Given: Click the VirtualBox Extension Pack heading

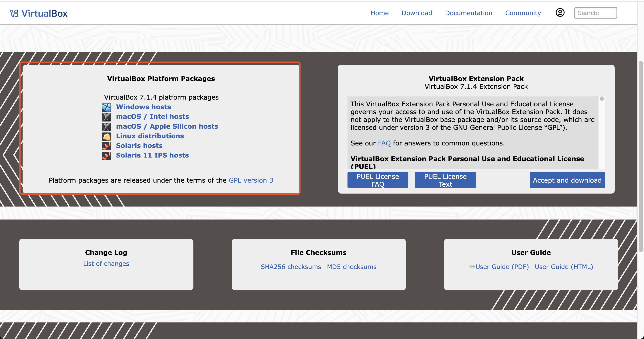Looking at the screenshot, I should [476, 79].
